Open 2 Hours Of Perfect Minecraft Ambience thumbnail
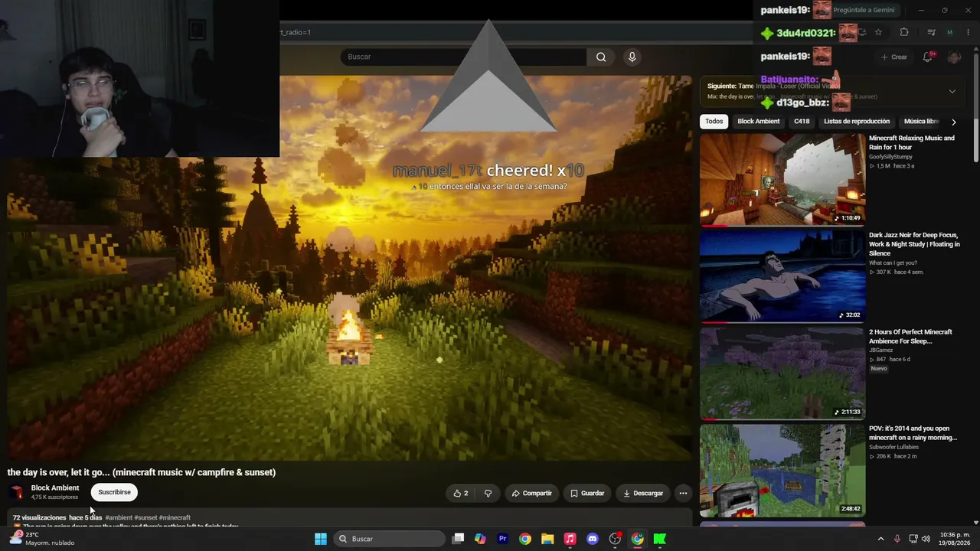Image resolution: width=980 pixels, height=551 pixels. (x=782, y=373)
